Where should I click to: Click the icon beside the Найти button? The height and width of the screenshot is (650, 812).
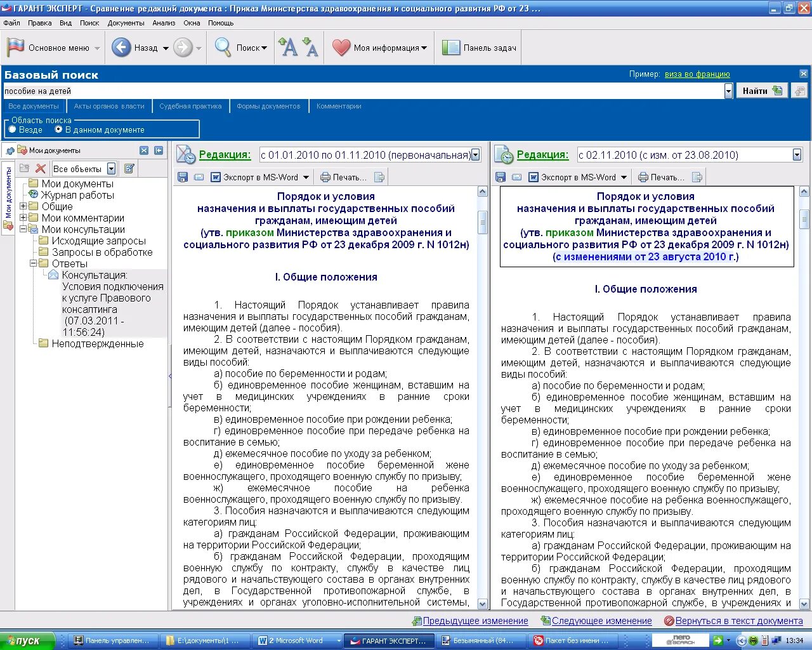click(x=800, y=91)
